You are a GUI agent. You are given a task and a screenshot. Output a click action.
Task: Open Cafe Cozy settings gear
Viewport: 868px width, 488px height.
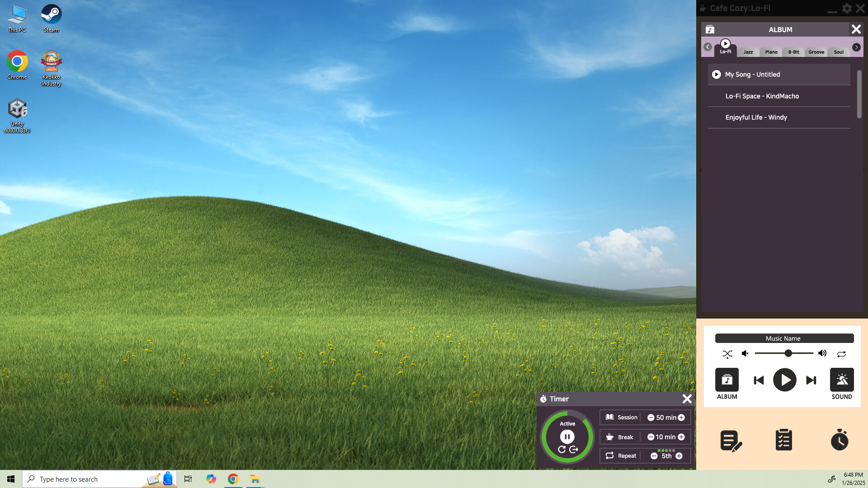click(847, 8)
